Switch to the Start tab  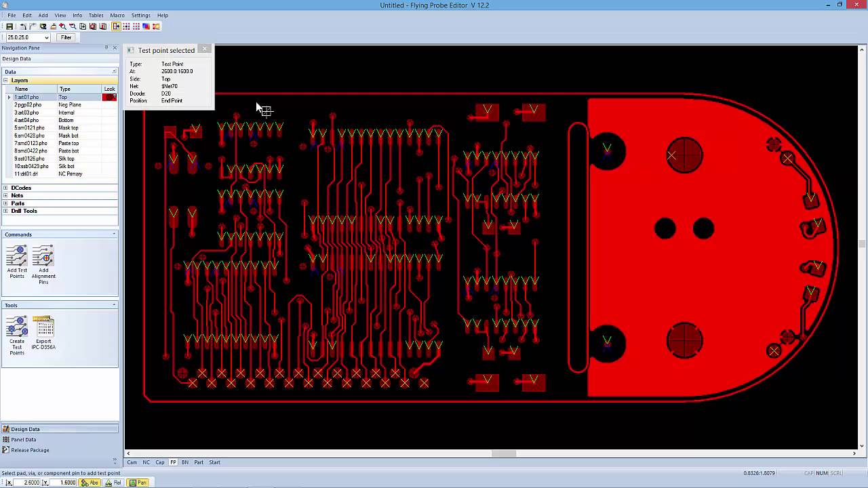214,462
